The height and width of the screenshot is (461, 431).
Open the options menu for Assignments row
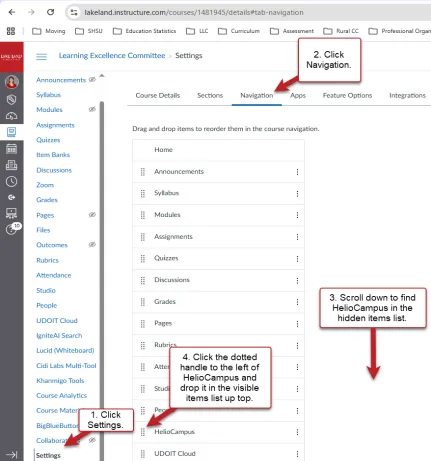(297, 237)
